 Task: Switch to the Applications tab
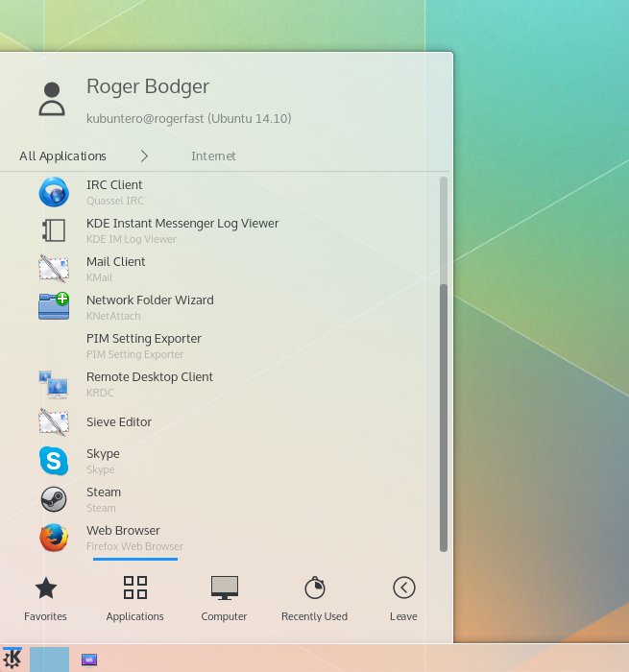click(x=135, y=599)
